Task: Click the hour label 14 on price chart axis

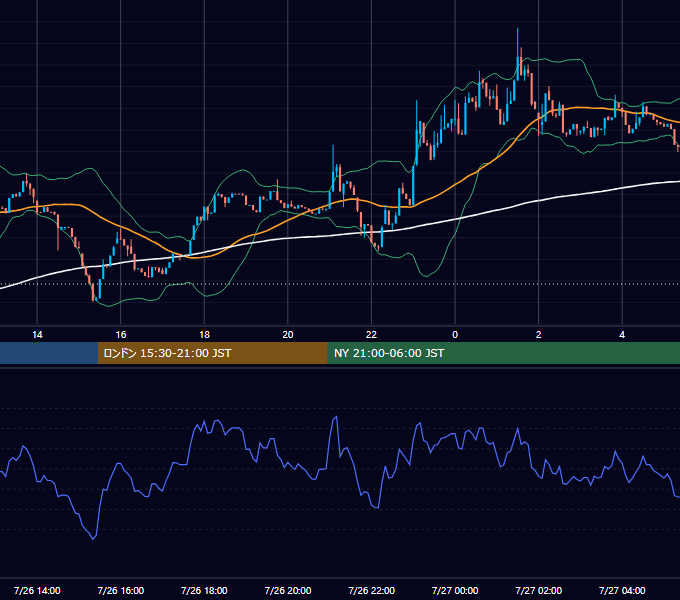Action: point(37,335)
